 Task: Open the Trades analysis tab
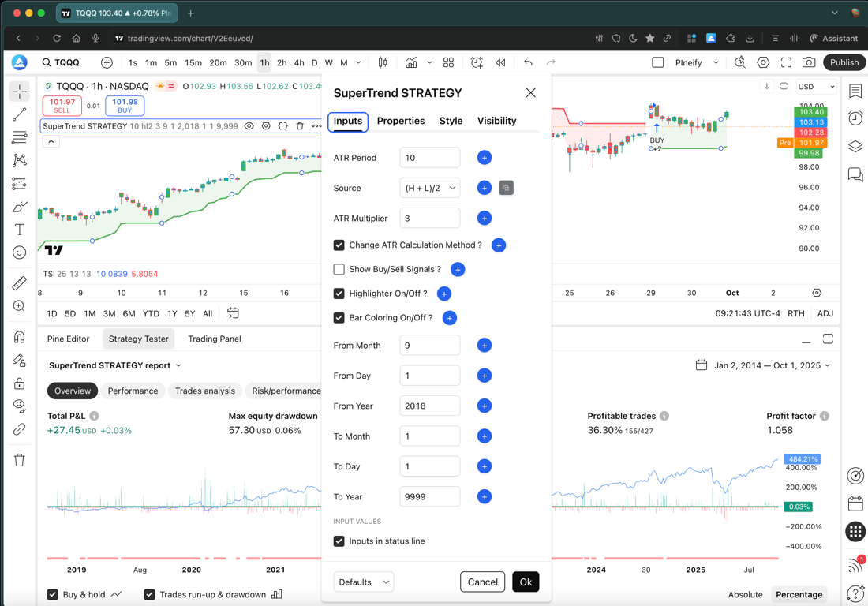tap(205, 391)
